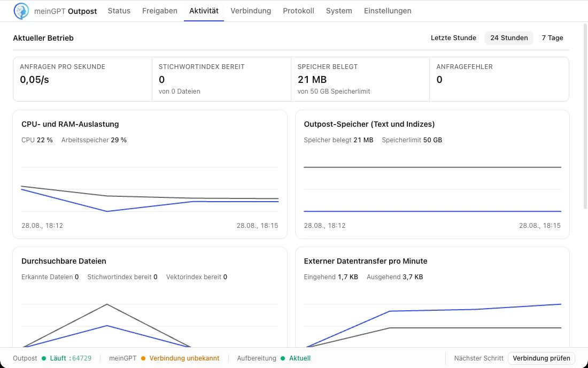Image resolution: width=588 pixels, height=368 pixels.
Task: Click the Läuft :64729 status text
Action: pos(71,358)
